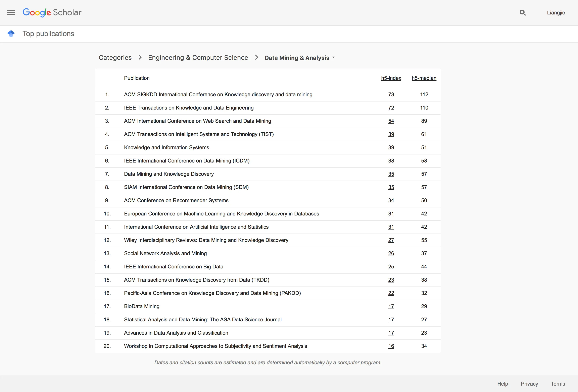Open the Privacy footer link
Image resolution: width=578 pixels, height=392 pixels.
pyautogui.click(x=529, y=384)
